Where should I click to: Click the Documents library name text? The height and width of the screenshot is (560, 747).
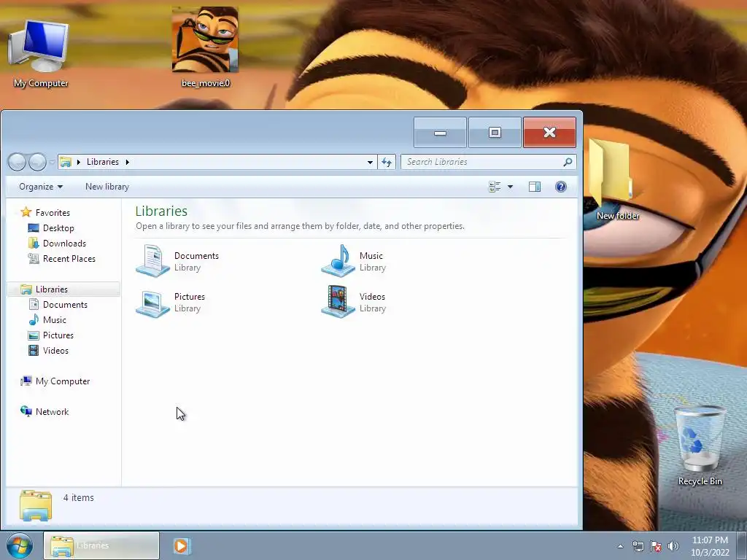pyautogui.click(x=196, y=256)
